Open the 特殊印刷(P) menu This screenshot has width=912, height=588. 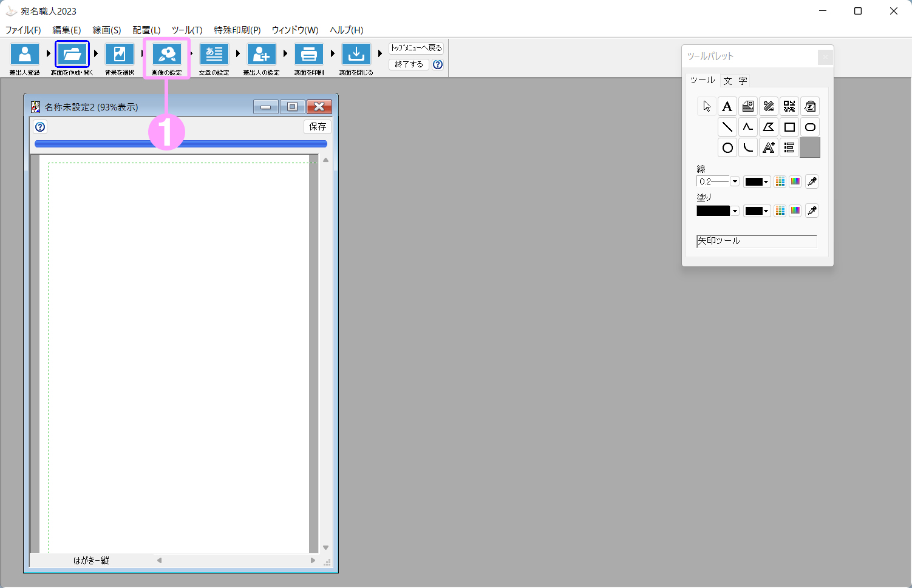point(237,30)
